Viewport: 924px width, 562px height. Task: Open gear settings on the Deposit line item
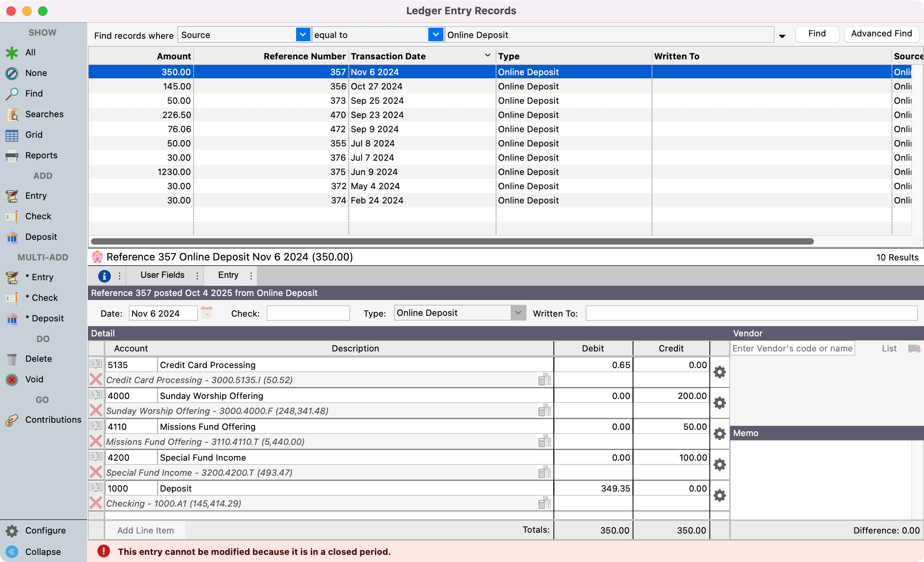click(719, 495)
